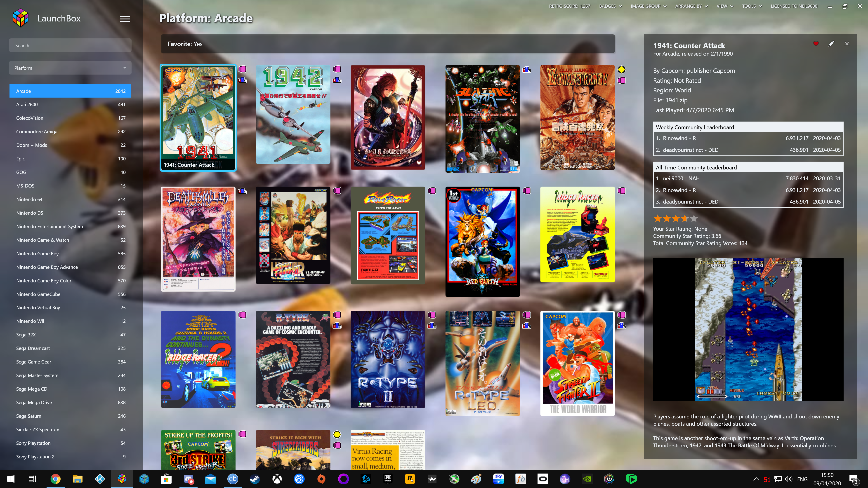Select the R-Type II game cover

[388, 359]
